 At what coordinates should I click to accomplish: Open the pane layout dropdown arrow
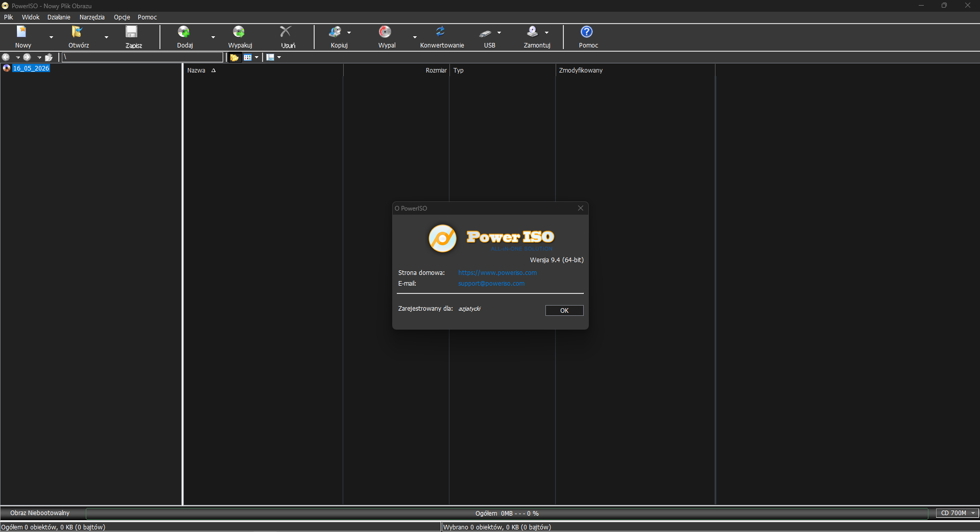[x=279, y=58]
